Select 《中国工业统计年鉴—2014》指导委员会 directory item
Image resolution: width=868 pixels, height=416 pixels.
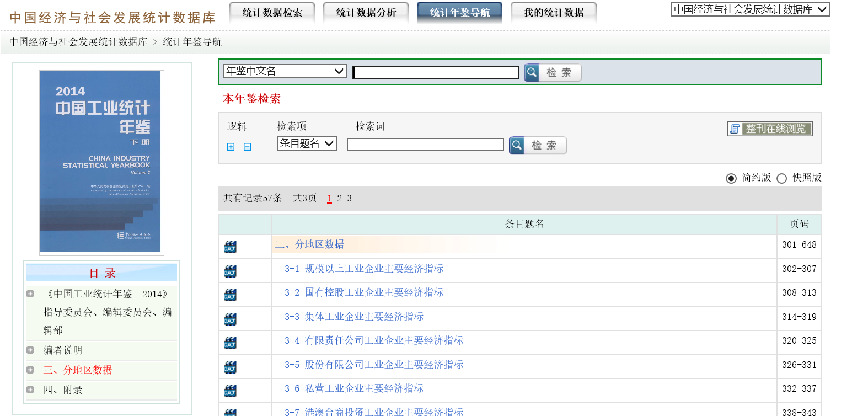(108, 312)
